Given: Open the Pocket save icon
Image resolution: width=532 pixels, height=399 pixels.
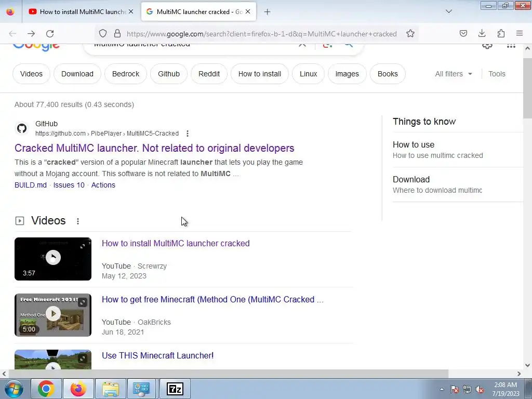Looking at the screenshot, I should pos(463,33).
